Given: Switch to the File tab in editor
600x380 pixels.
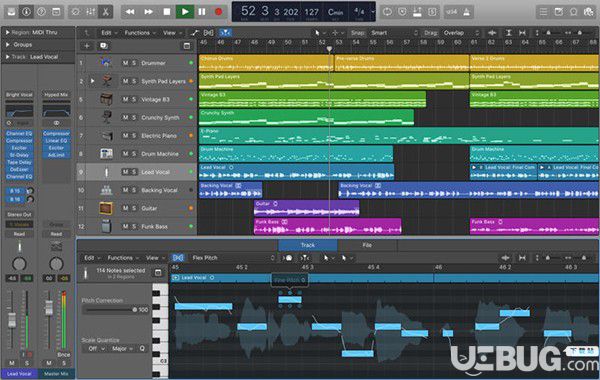Looking at the screenshot, I should pos(367,245).
